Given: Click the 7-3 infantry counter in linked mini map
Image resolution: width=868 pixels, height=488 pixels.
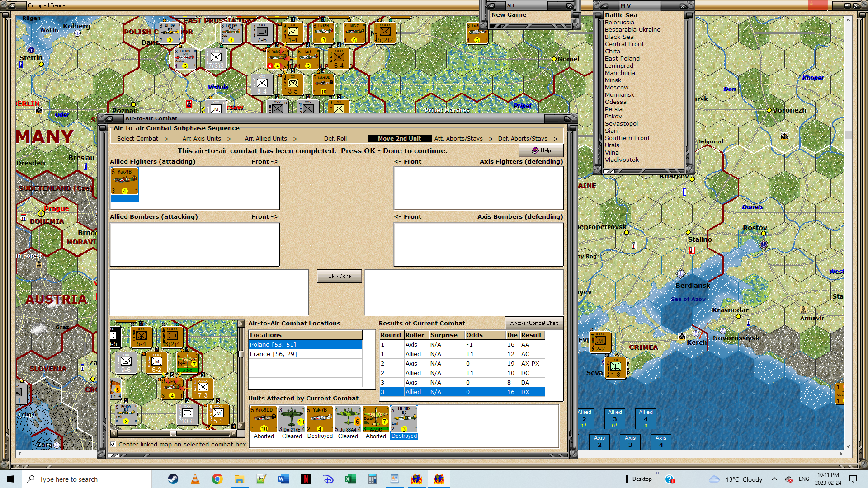Looking at the screenshot, I should coord(203,389).
